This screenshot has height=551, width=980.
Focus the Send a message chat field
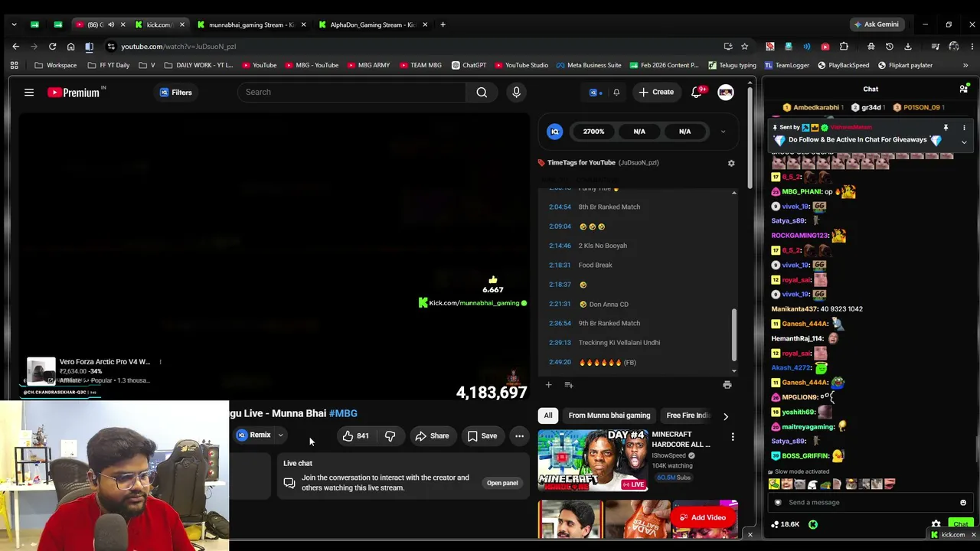point(871,503)
